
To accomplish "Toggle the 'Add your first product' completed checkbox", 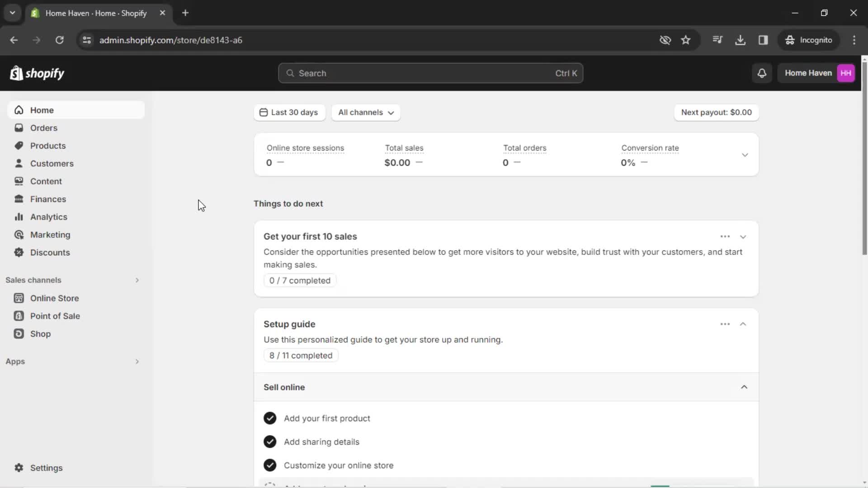I will (269, 418).
